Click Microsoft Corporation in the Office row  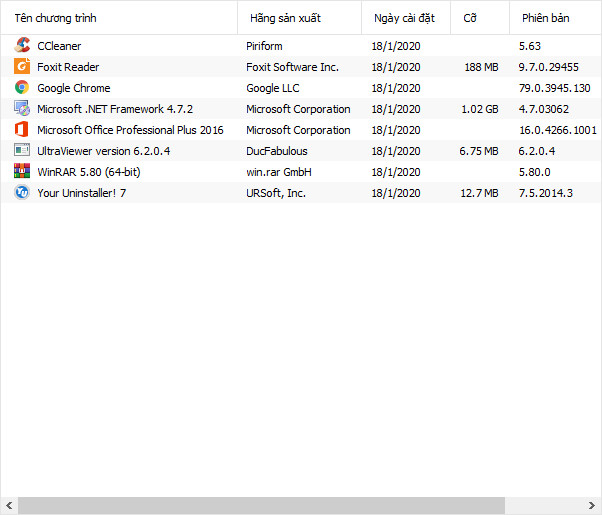[x=298, y=130]
